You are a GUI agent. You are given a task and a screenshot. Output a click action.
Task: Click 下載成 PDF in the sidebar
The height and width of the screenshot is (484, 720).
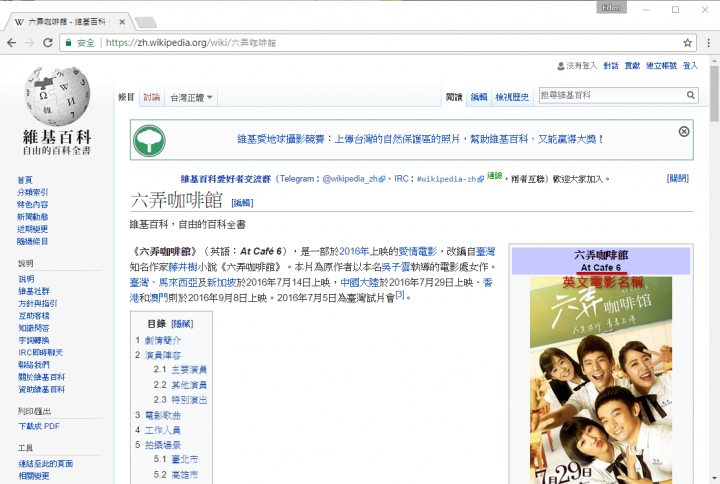point(39,426)
